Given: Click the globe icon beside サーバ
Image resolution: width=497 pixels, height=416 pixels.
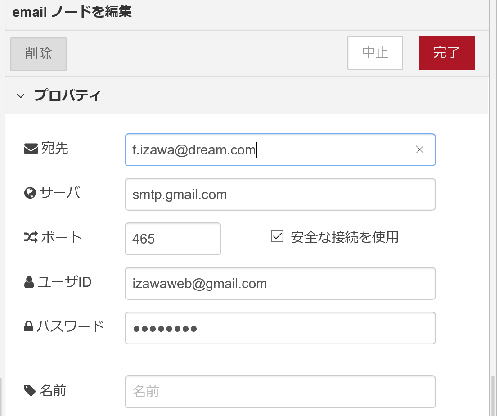Looking at the screenshot, I should (30, 193).
